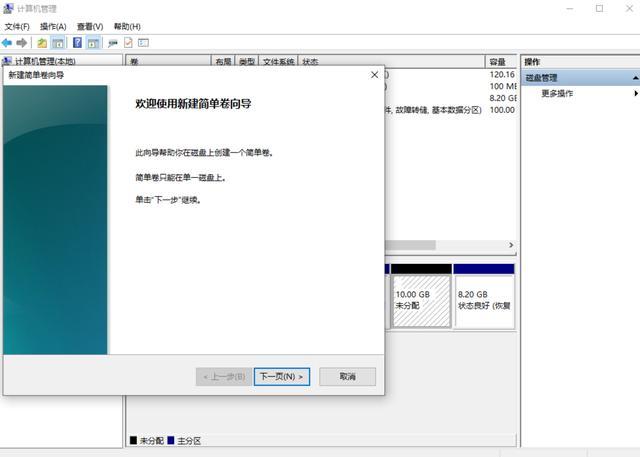Open the 文件(F) menu
Image resolution: width=640 pixels, height=457 pixels.
click(18, 26)
